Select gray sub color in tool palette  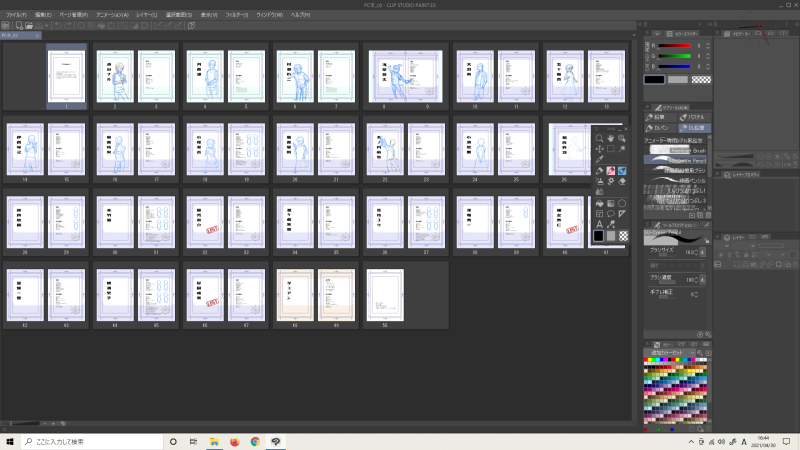click(611, 236)
